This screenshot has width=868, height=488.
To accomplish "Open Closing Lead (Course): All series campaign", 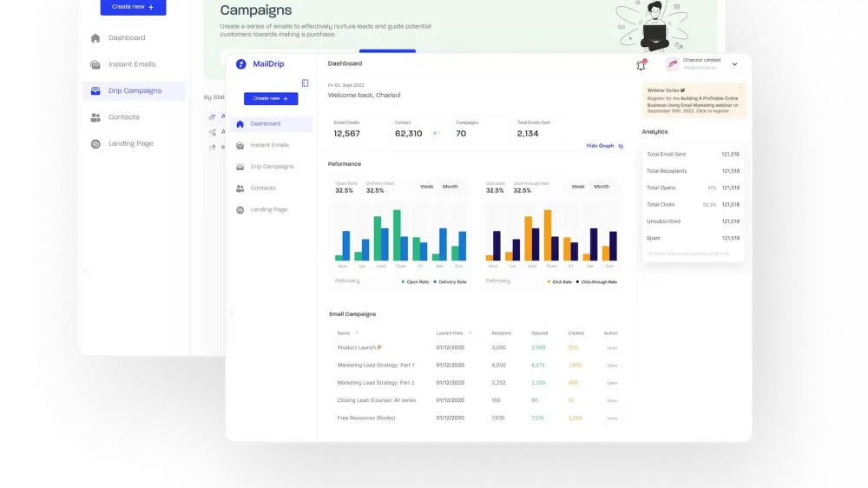I will click(612, 400).
